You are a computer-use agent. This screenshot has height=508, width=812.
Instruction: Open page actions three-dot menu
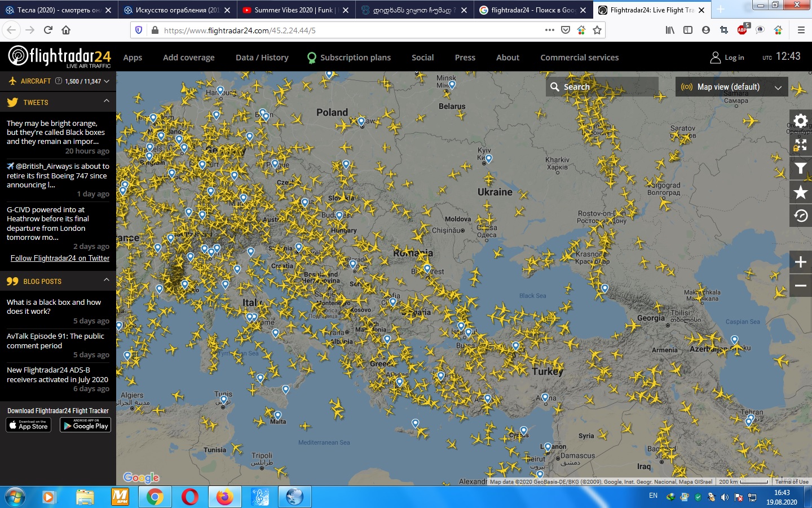click(550, 30)
